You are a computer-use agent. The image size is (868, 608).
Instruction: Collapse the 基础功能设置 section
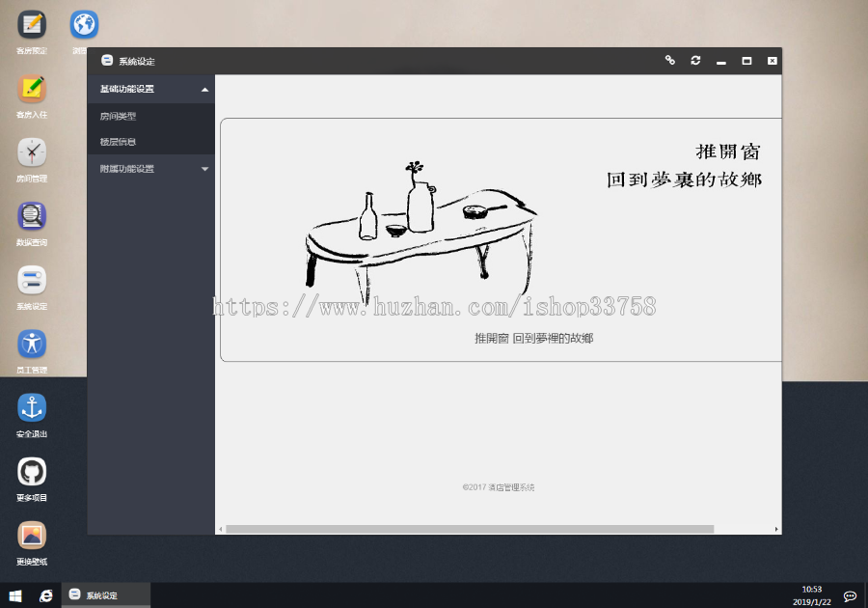(x=150, y=88)
